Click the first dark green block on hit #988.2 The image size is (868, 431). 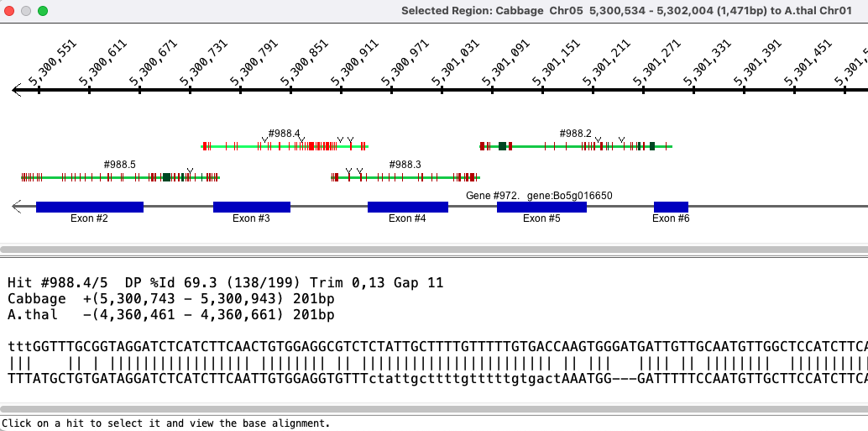502,146
